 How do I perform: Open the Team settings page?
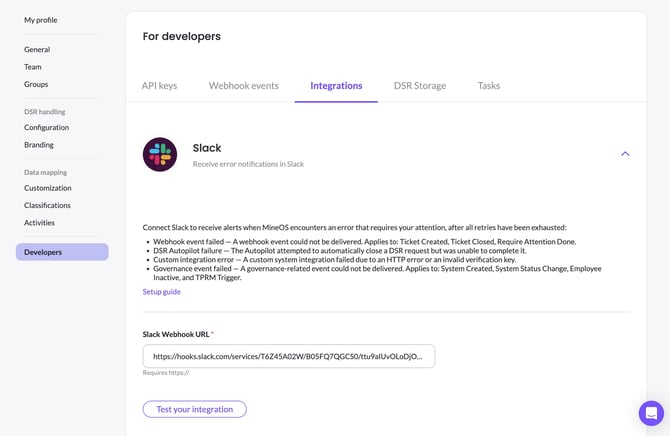click(33, 67)
